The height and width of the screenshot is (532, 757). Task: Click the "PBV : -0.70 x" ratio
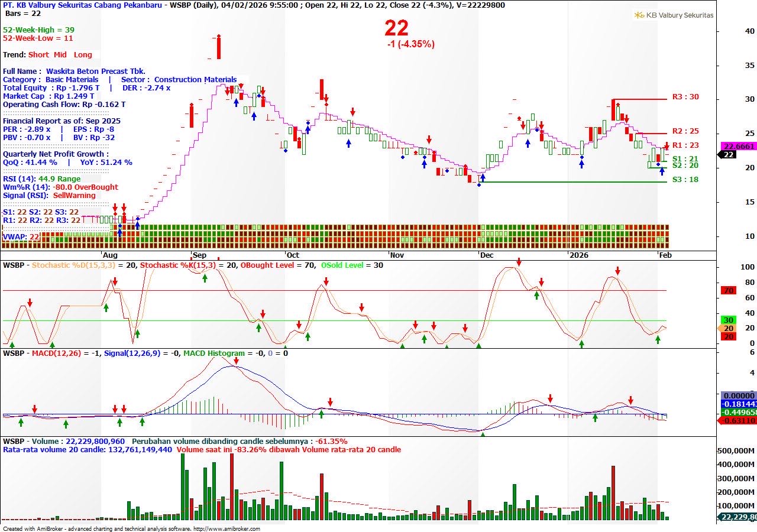(27, 137)
